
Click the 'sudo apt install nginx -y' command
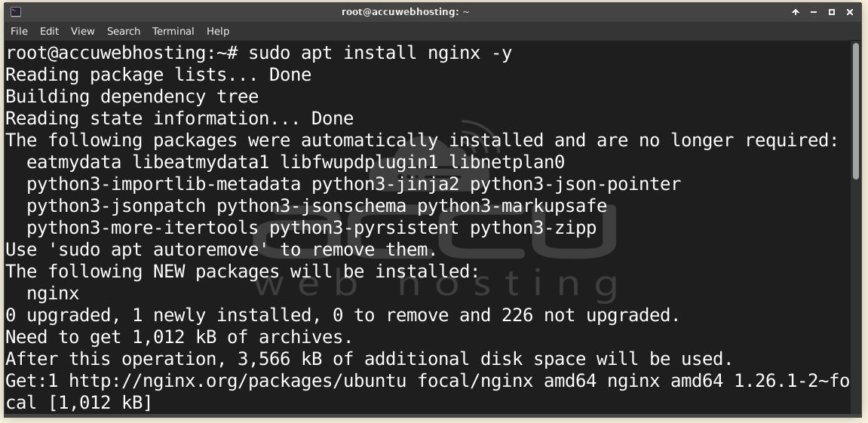pos(380,53)
